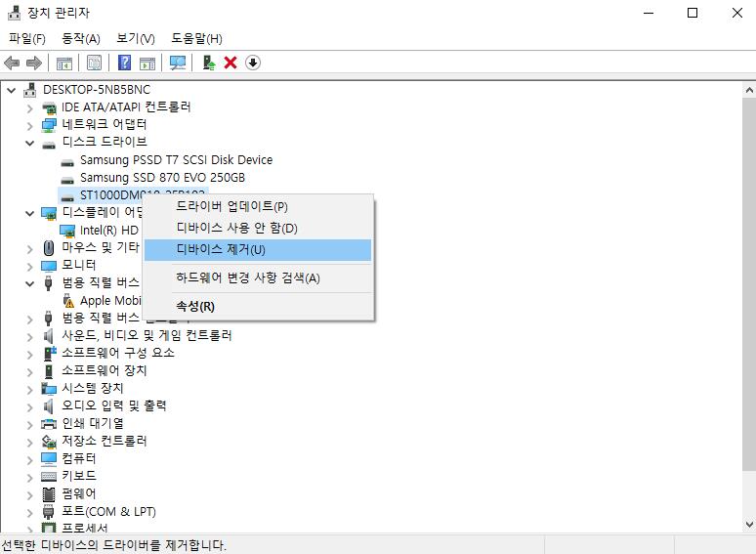Expand the 네트워크 어댑터 node
Screen dimensions: 756x554
click(30, 125)
